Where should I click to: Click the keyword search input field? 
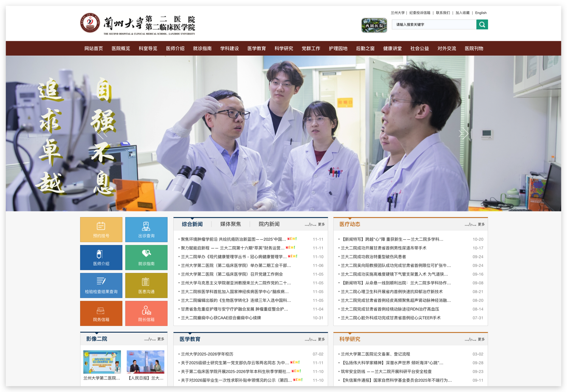pos(434,24)
